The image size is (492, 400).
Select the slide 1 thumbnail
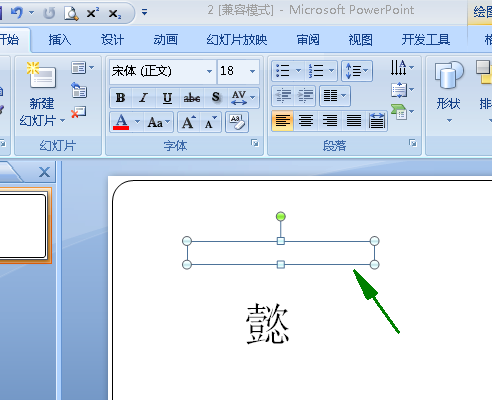pos(22,226)
